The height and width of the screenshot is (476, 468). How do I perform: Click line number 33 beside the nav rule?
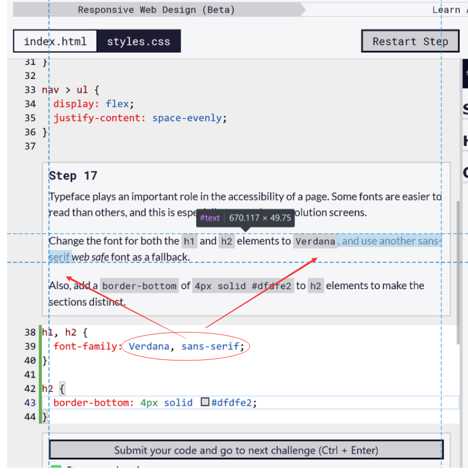tap(30, 90)
